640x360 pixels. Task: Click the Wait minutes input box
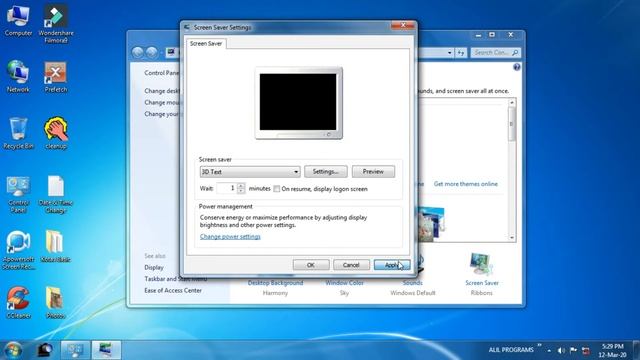(227, 188)
